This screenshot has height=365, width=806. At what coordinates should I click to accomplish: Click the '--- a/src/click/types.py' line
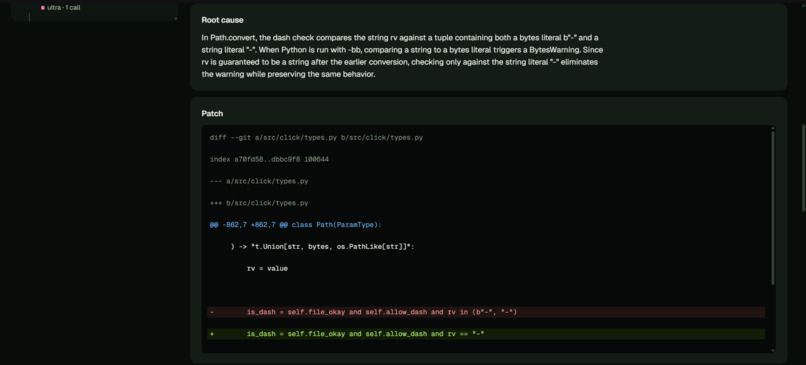tap(259, 181)
